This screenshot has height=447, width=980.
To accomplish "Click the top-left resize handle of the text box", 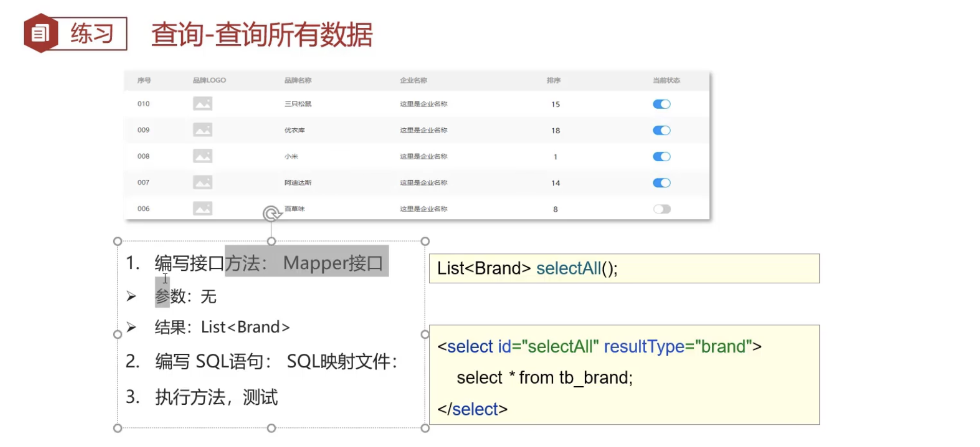I will 117,241.
